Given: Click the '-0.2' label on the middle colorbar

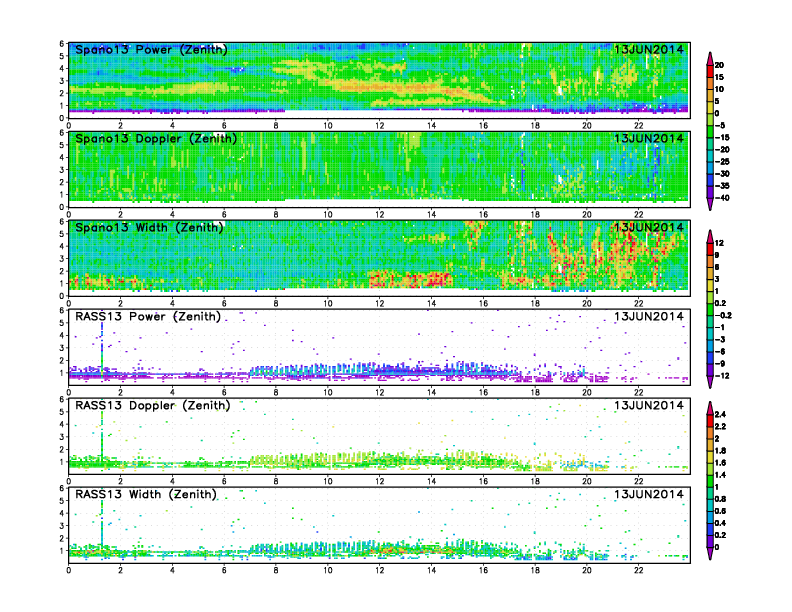Looking at the screenshot, I should coord(723,316).
